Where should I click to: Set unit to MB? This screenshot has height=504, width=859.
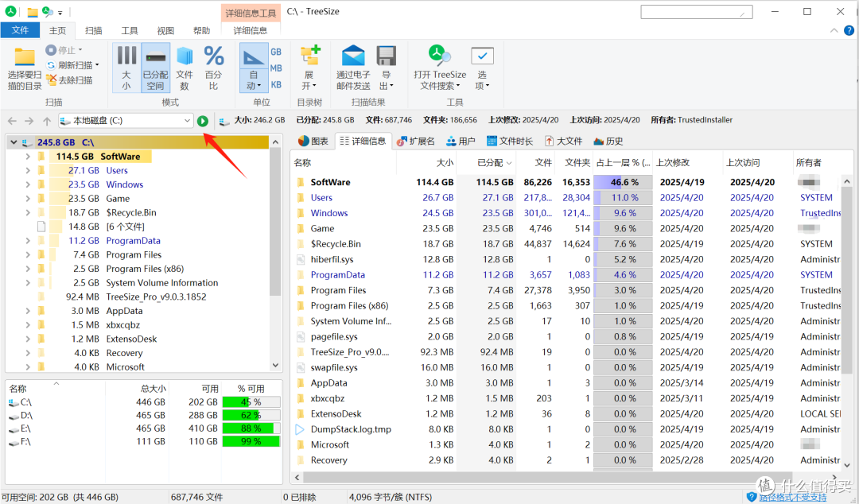[276, 68]
